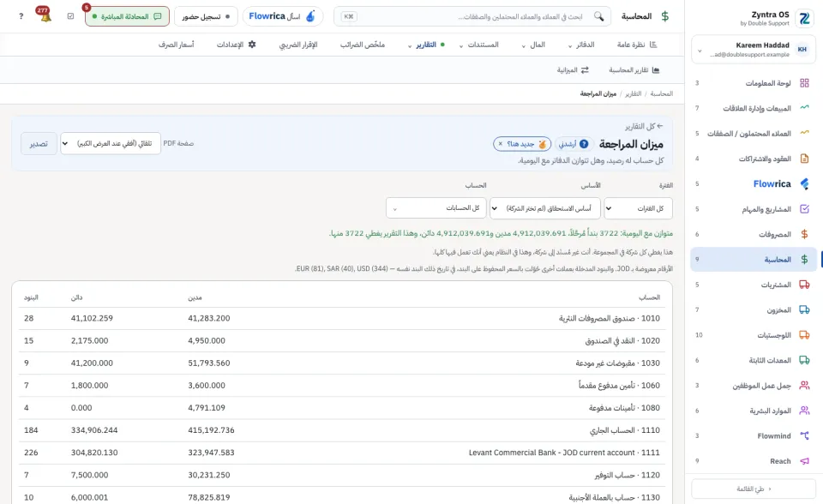Click row 1110 · الحساب الجاري
This screenshot has width=823, height=504.
(342, 430)
